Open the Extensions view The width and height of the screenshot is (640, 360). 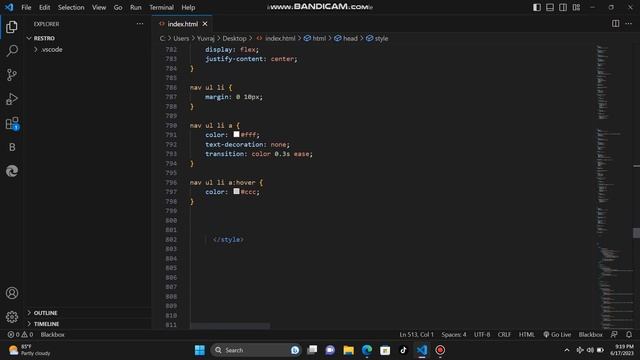(12, 123)
